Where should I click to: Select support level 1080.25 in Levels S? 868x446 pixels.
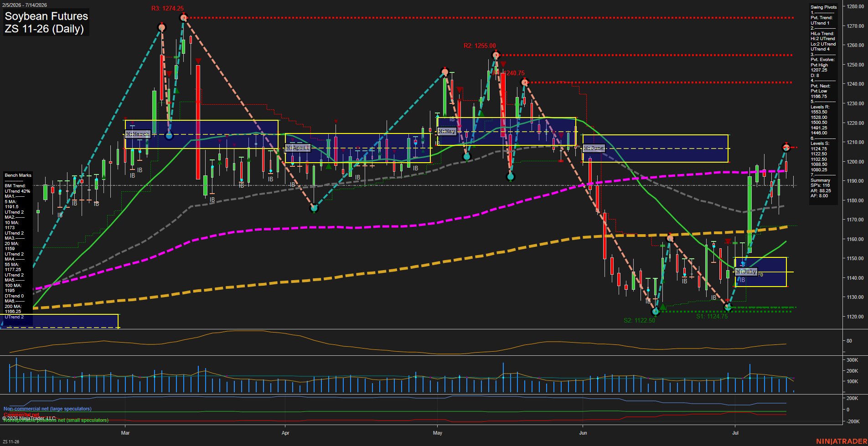coord(819,170)
